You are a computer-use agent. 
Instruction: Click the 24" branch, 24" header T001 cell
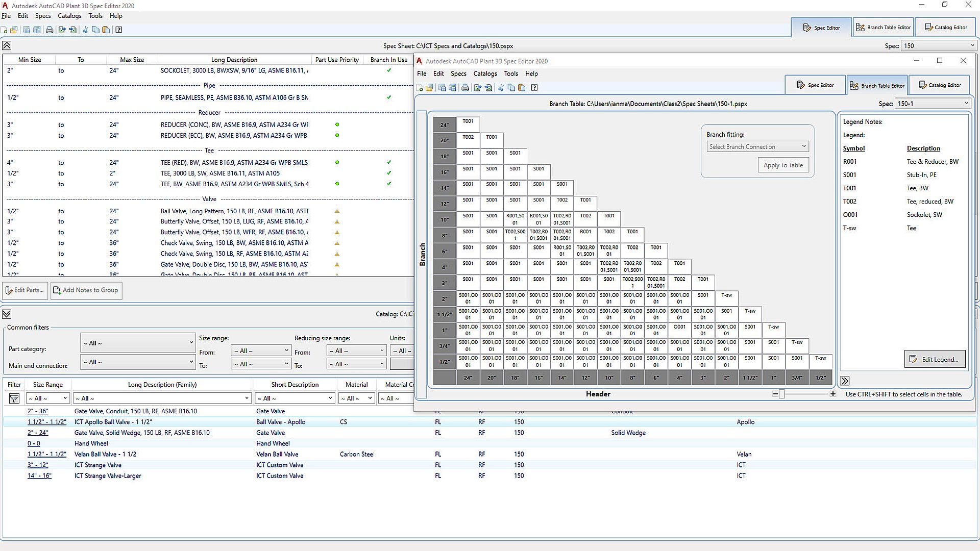[468, 124]
